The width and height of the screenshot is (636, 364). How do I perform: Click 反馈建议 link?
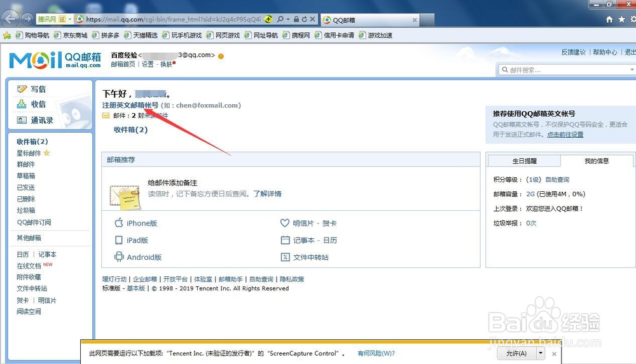point(574,52)
